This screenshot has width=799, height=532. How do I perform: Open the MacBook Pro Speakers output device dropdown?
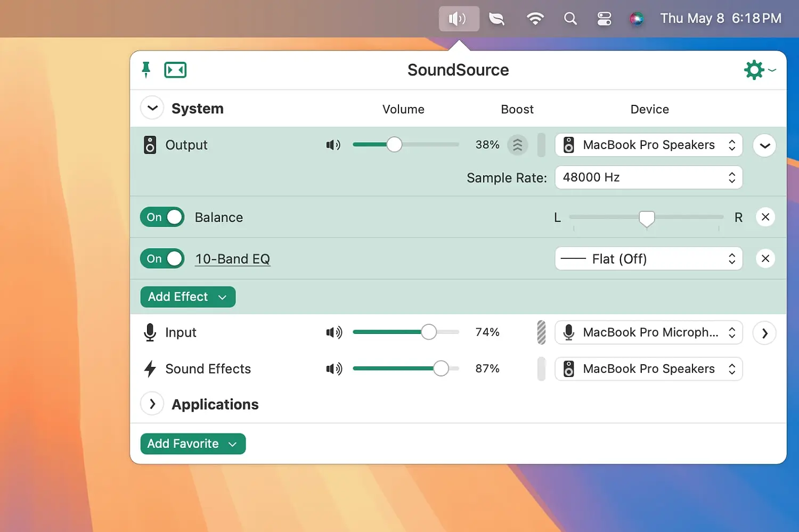pos(648,144)
